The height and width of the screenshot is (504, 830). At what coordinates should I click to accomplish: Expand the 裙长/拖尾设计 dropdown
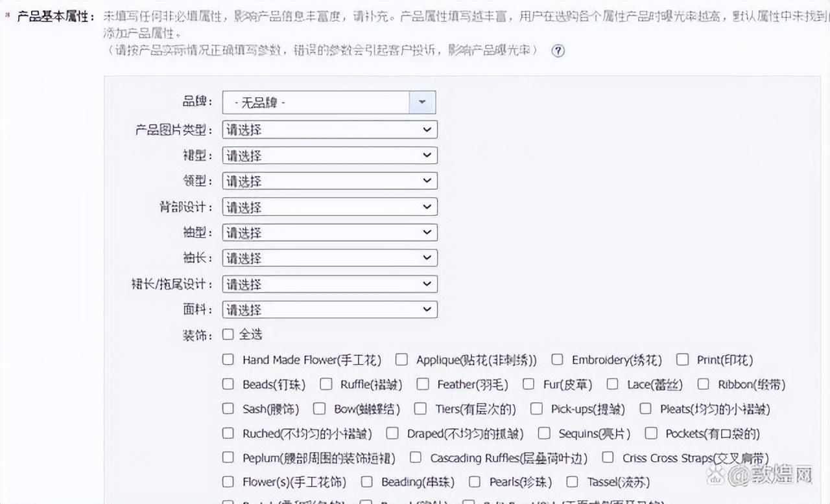tap(329, 284)
